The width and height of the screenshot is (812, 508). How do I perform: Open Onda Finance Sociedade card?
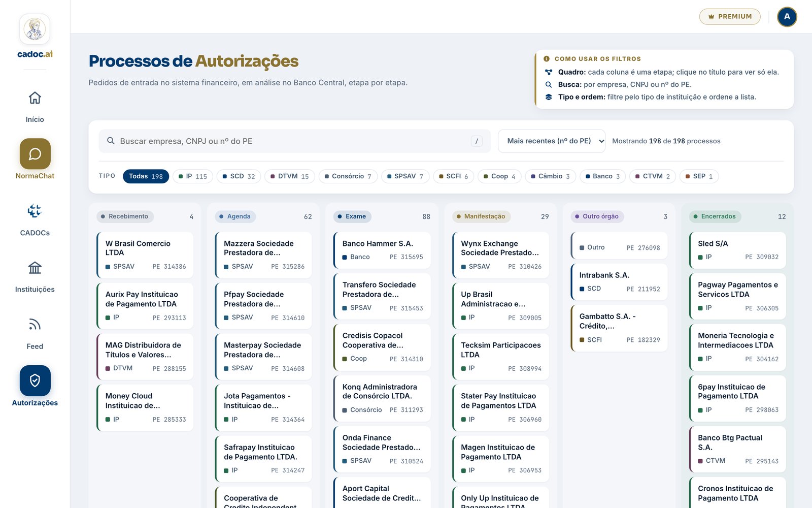click(382, 449)
